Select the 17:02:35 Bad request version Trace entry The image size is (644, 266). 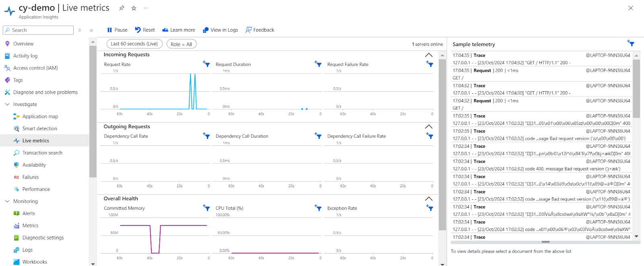tap(541, 135)
